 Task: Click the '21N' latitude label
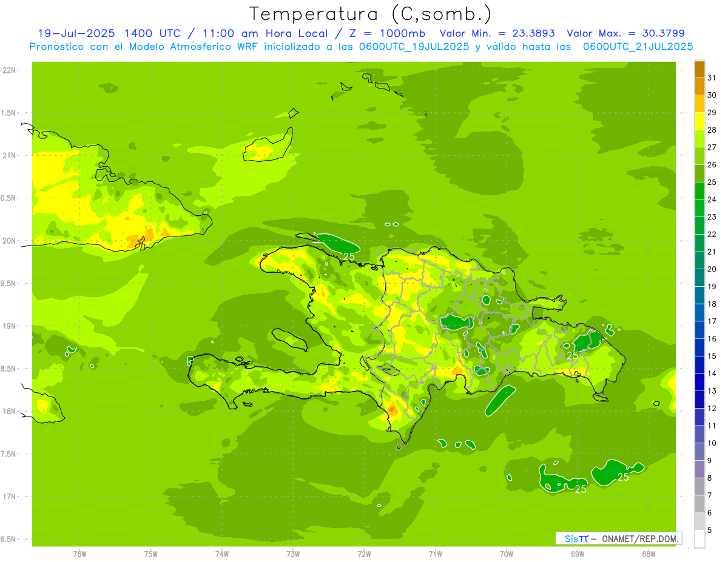(x=9, y=156)
